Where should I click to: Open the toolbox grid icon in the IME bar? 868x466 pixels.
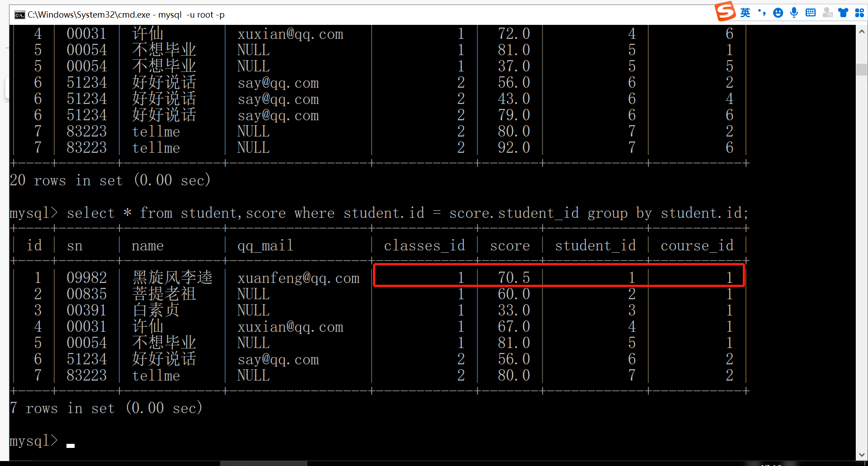coord(859,13)
